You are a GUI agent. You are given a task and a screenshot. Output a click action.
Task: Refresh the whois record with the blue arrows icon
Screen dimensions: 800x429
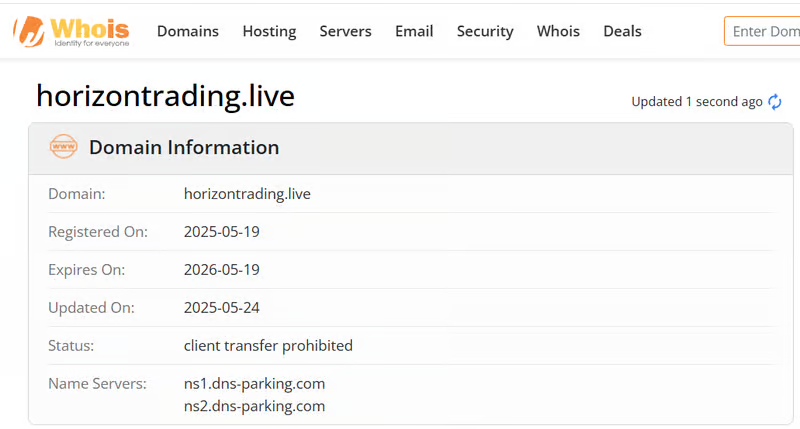(x=775, y=102)
